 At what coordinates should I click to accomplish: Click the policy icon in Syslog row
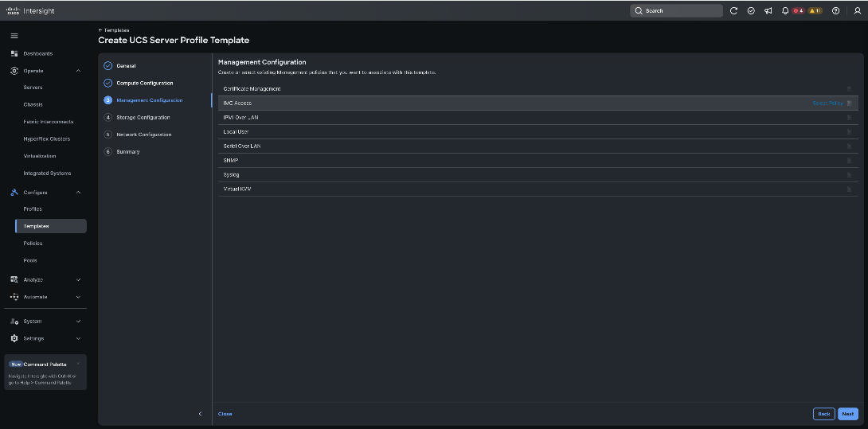(x=849, y=175)
